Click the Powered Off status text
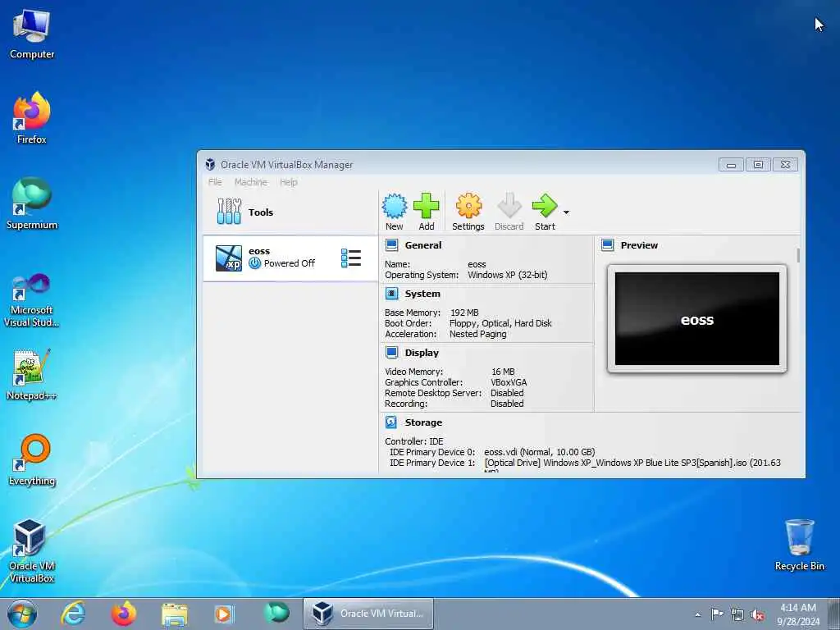This screenshot has height=630, width=840. coord(290,263)
